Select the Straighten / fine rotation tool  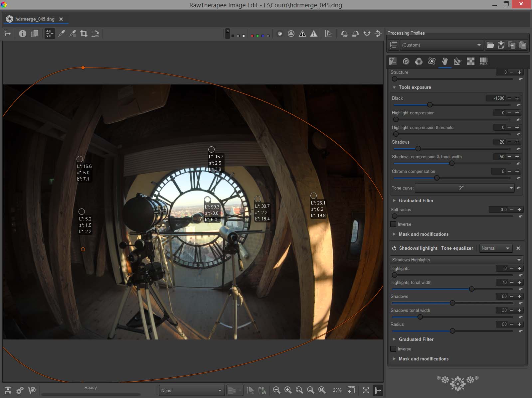[95, 34]
